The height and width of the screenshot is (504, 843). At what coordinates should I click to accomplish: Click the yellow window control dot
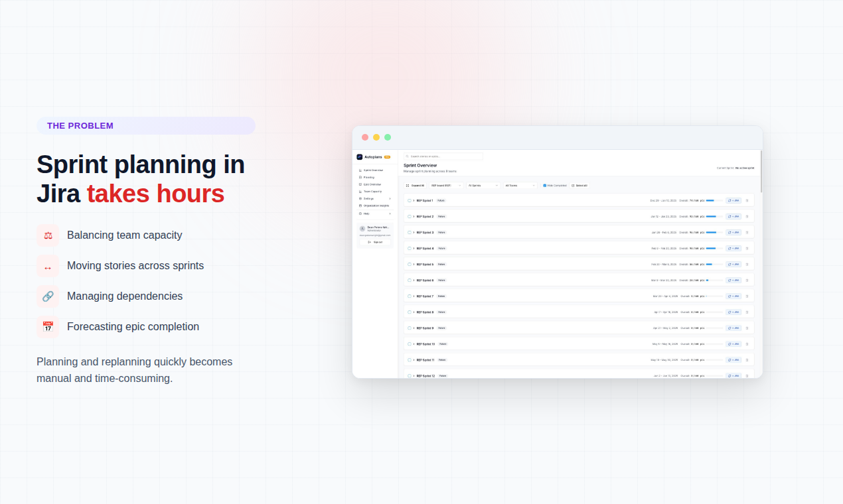376,137
